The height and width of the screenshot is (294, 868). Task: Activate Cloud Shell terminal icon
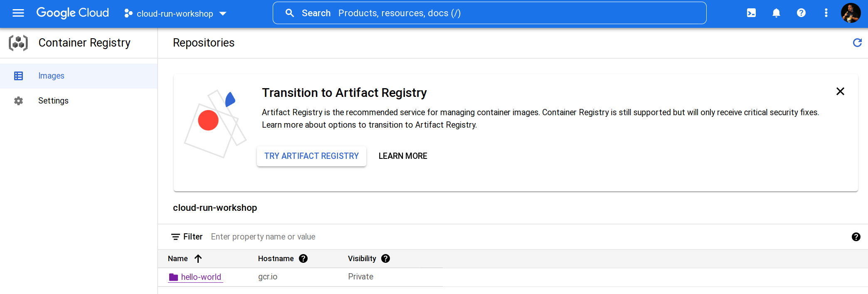pyautogui.click(x=751, y=13)
